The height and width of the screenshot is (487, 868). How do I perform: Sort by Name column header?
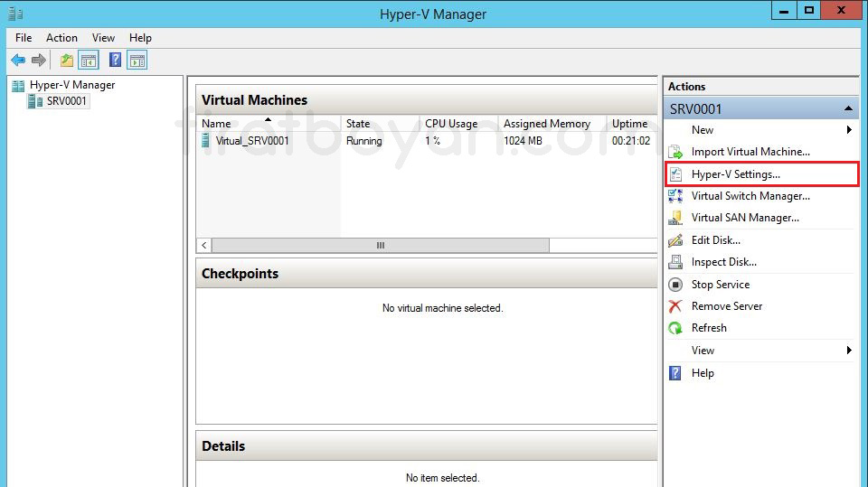click(269, 124)
